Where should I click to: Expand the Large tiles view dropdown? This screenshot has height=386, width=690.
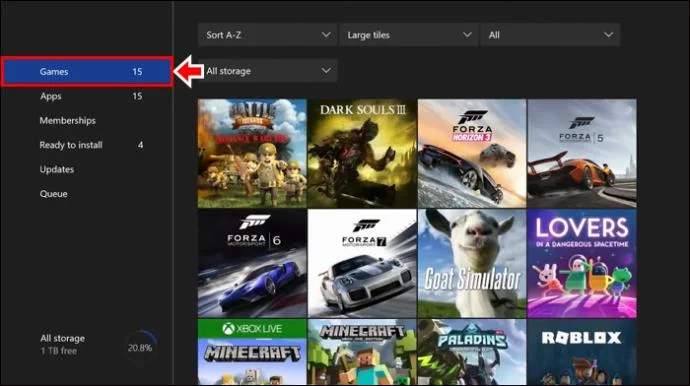(409, 35)
